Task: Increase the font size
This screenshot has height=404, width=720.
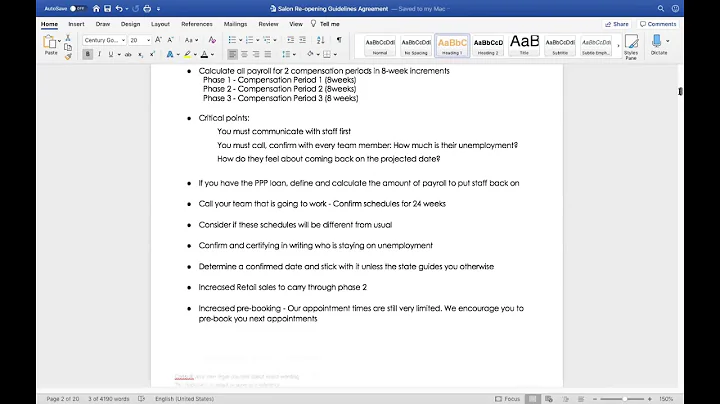Action: [158, 40]
